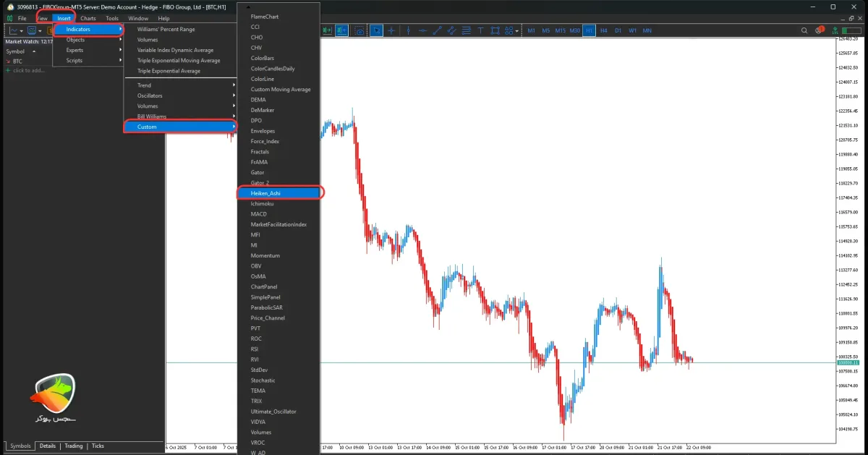Image resolution: width=868 pixels, height=455 pixels.
Task: Open the Window menu
Action: (x=138, y=18)
